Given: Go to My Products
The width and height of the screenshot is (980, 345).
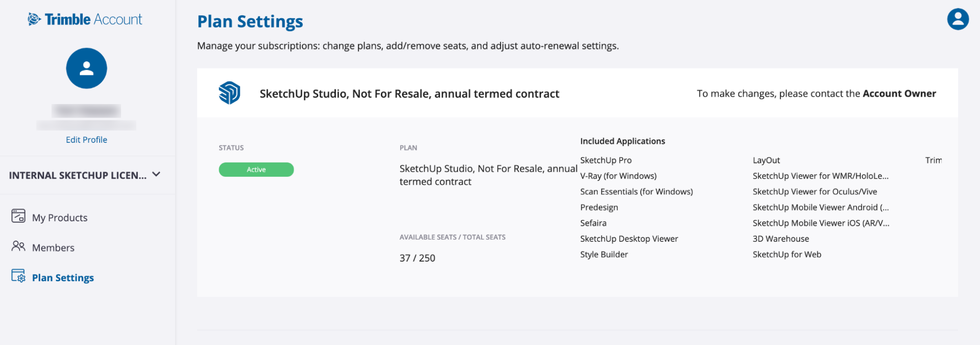Looking at the screenshot, I should click(x=60, y=217).
